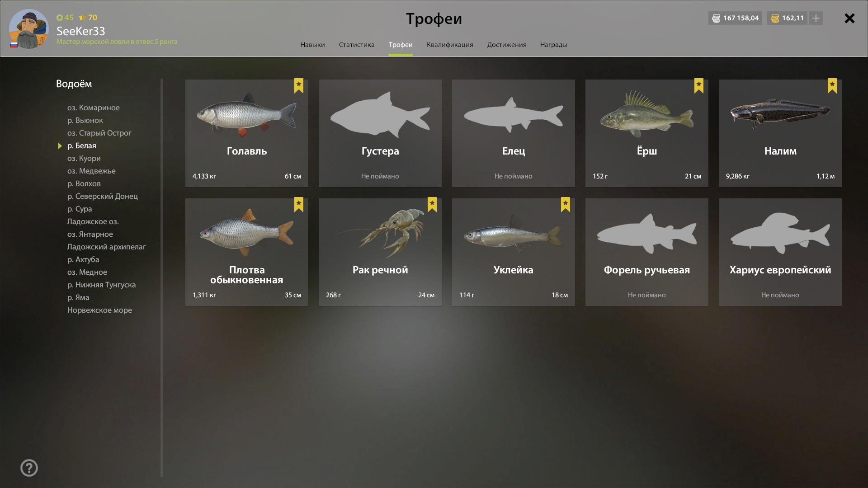
Task: Go to the Достижения tab
Action: coord(507,45)
